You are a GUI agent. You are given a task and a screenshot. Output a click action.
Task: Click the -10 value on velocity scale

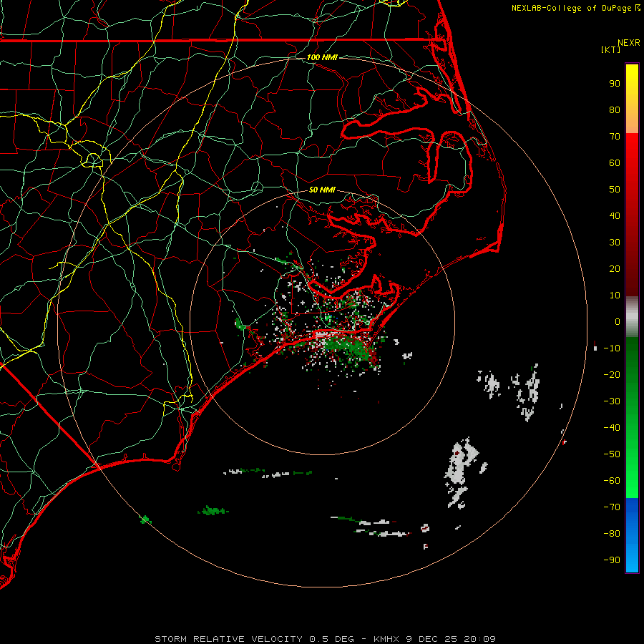(612, 348)
